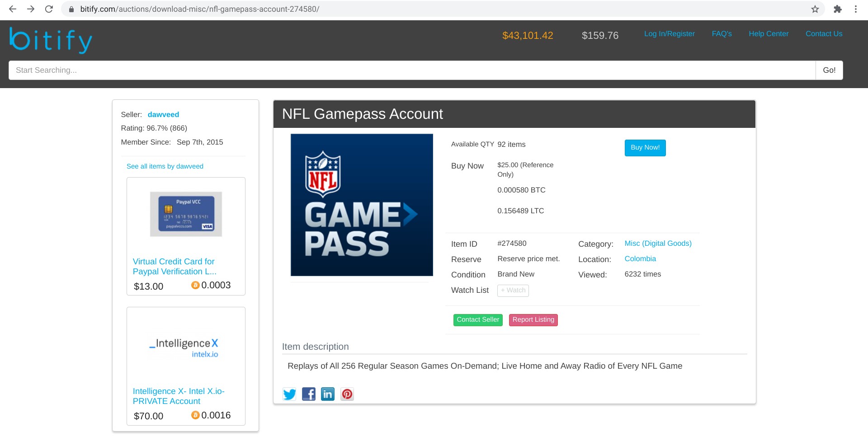Click the Contact Seller button
The width and height of the screenshot is (868, 441).
coord(478,320)
